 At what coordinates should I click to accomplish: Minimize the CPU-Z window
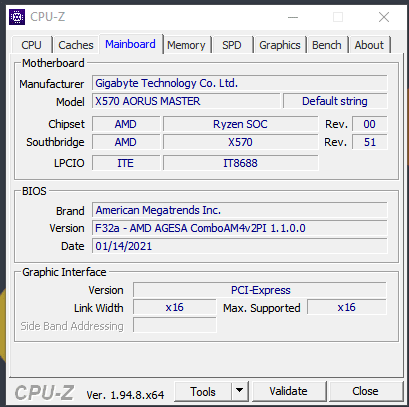[293, 17]
